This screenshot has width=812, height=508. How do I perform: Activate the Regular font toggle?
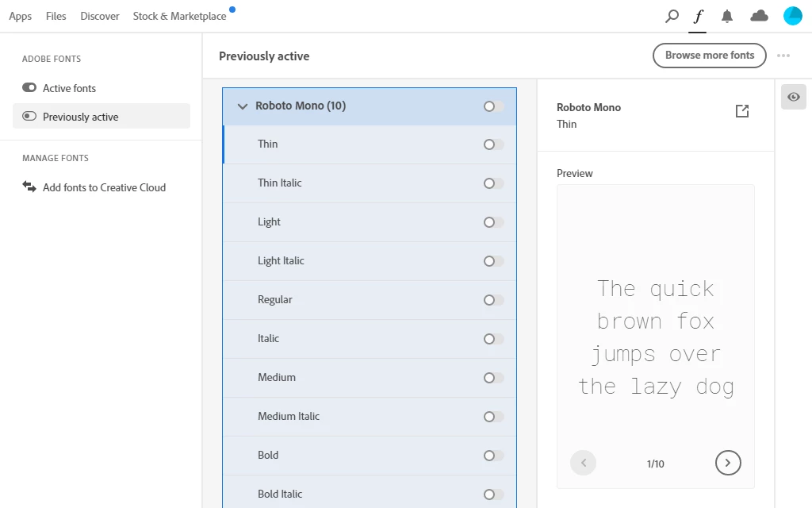tap(493, 300)
